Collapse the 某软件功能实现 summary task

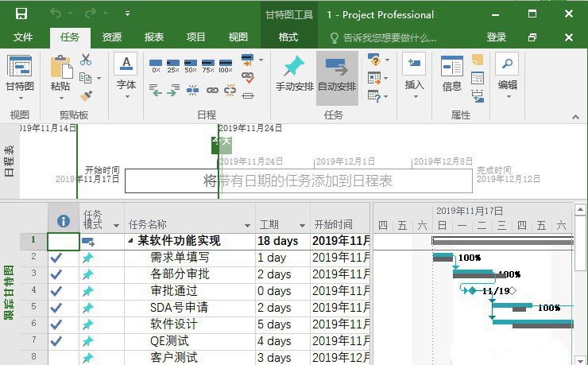[130, 241]
